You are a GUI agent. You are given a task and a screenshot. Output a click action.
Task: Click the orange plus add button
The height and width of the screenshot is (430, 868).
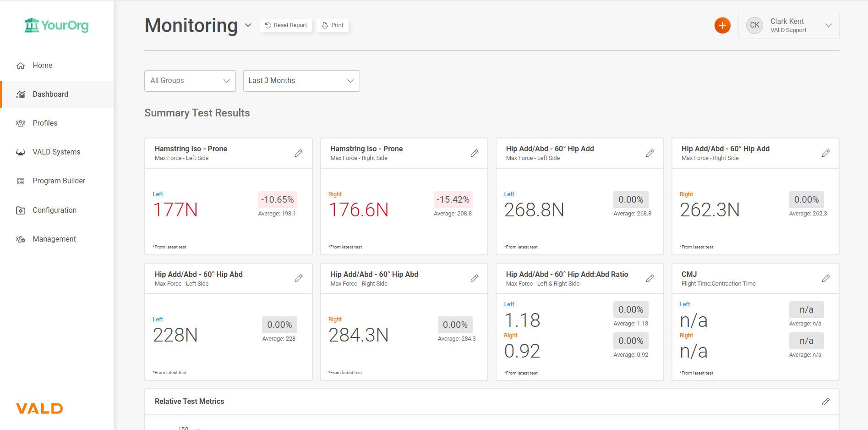point(722,26)
